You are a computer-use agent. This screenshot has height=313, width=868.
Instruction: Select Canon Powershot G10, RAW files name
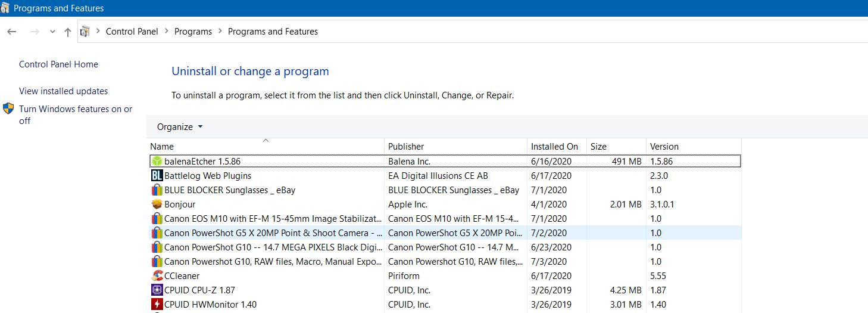(273, 261)
